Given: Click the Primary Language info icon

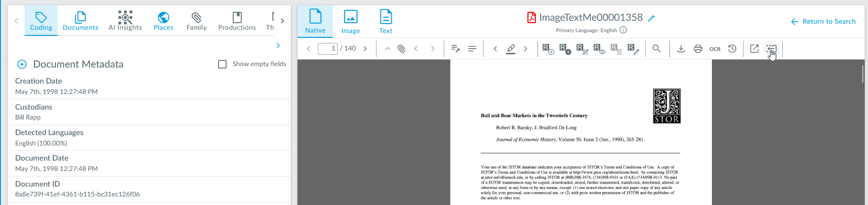Looking at the screenshot, I should (x=623, y=30).
